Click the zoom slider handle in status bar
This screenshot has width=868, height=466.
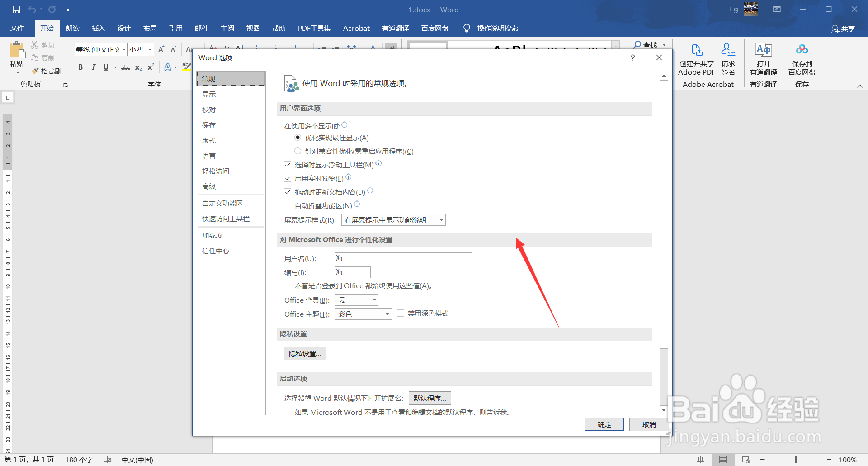796,460
